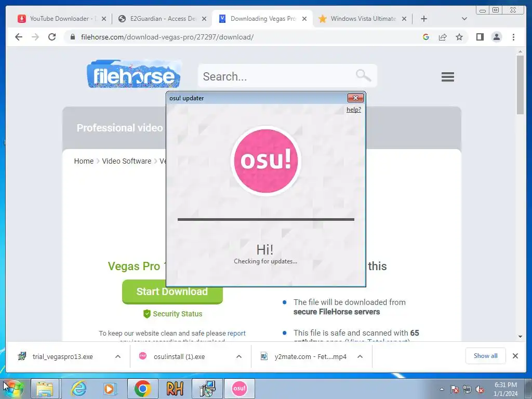
Task: Open the Chrome three-dot menu
Action: [513, 37]
